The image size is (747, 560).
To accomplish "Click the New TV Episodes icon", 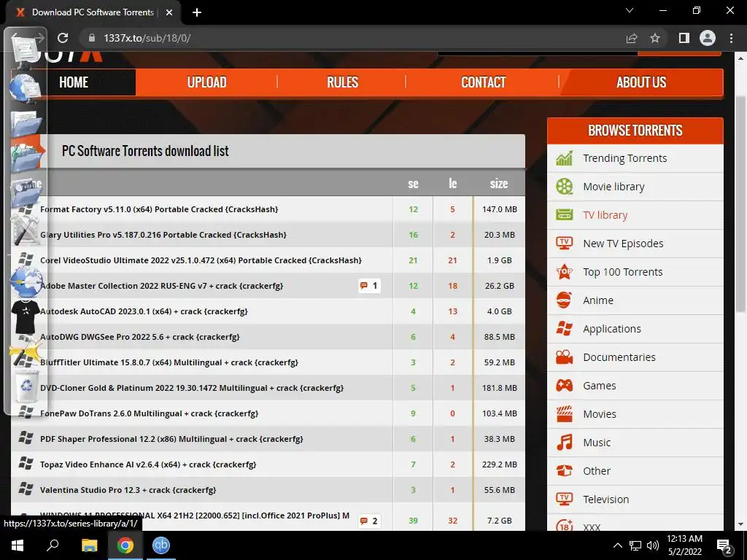I will [x=564, y=244].
